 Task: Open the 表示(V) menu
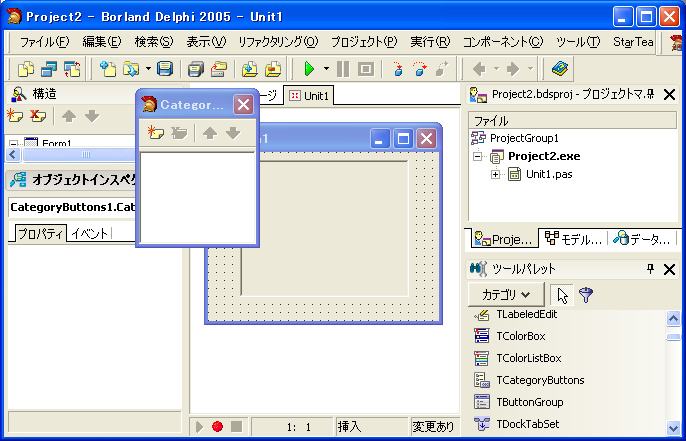[206, 42]
